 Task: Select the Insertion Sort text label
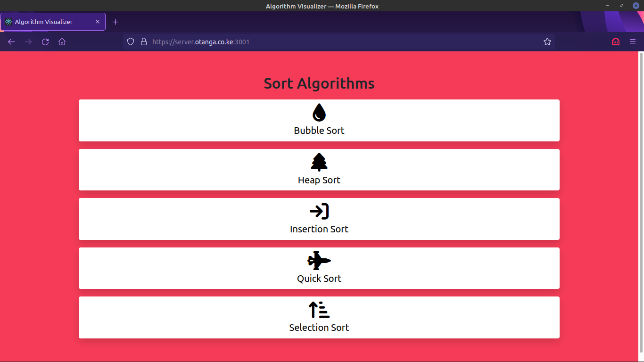click(x=319, y=229)
